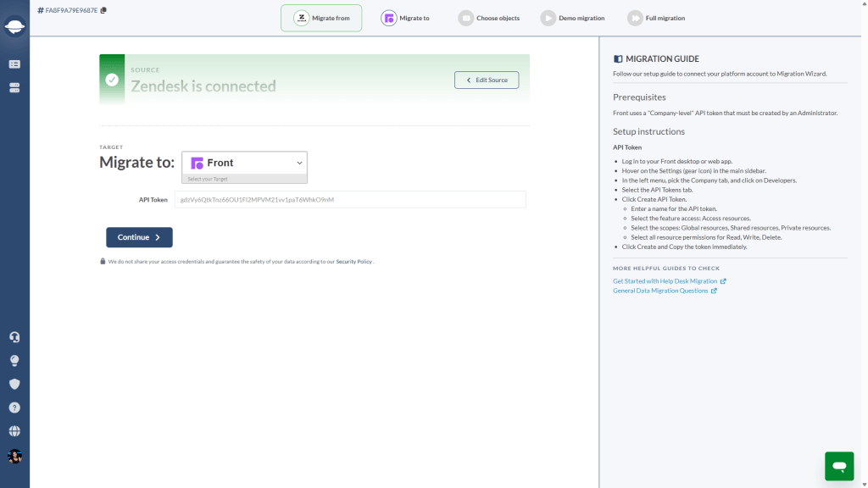Open the question mark help icon

(14, 408)
